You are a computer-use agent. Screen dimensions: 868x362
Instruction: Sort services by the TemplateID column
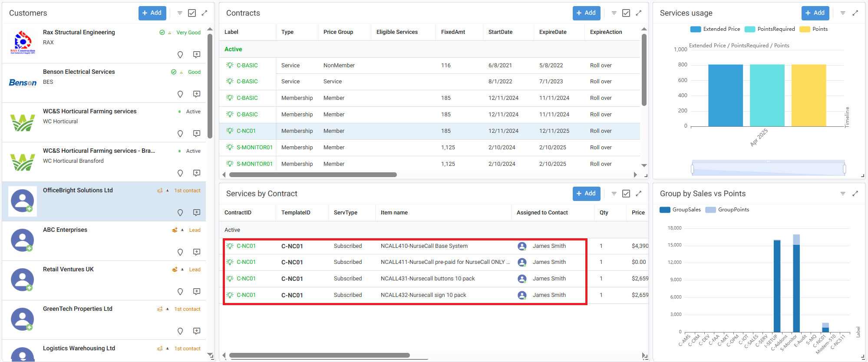click(x=296, y=213)
